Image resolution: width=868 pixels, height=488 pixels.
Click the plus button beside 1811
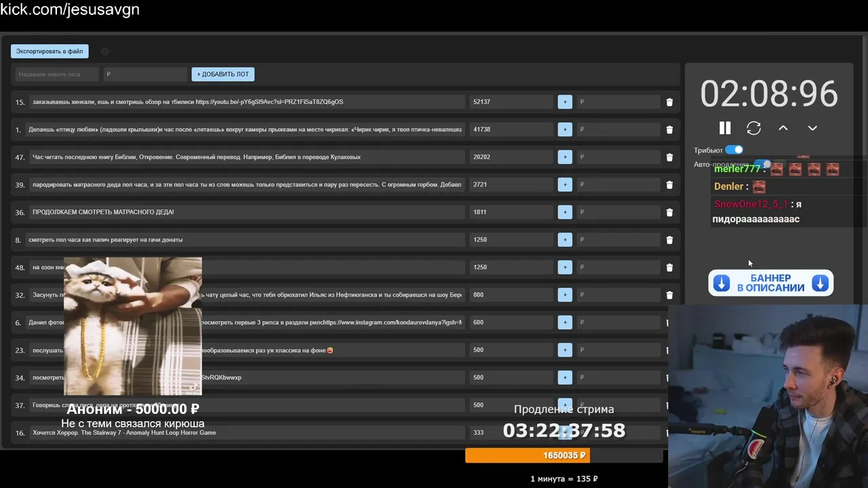[565, 212]
